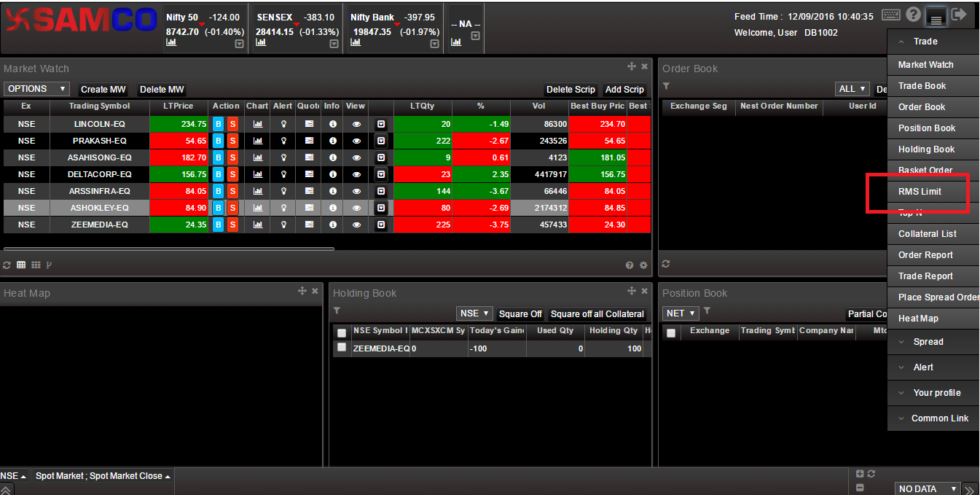This screenshot has width=980, height=495.
Task: Click the logout arrow icon
Action: point(959,15)
